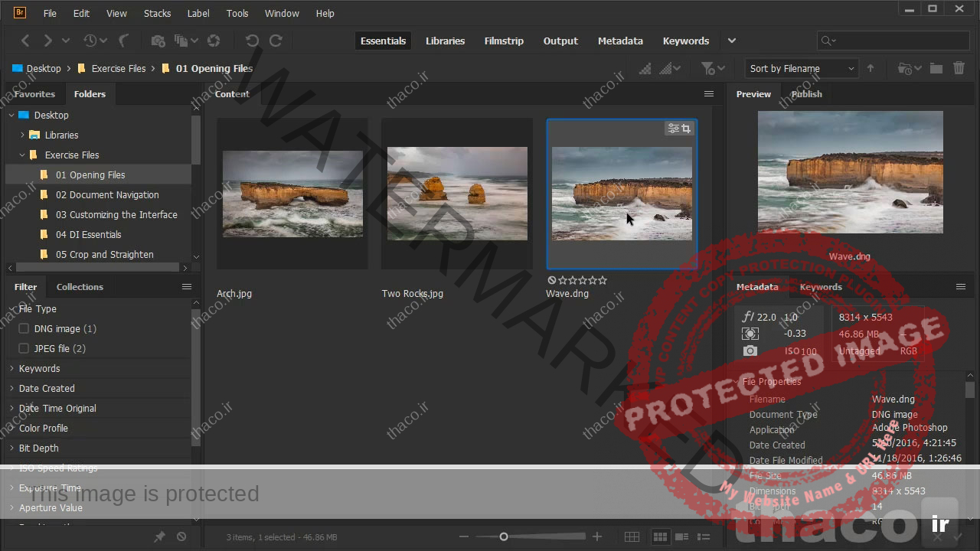Open the Metadata panel menu

tap(961, 287)
